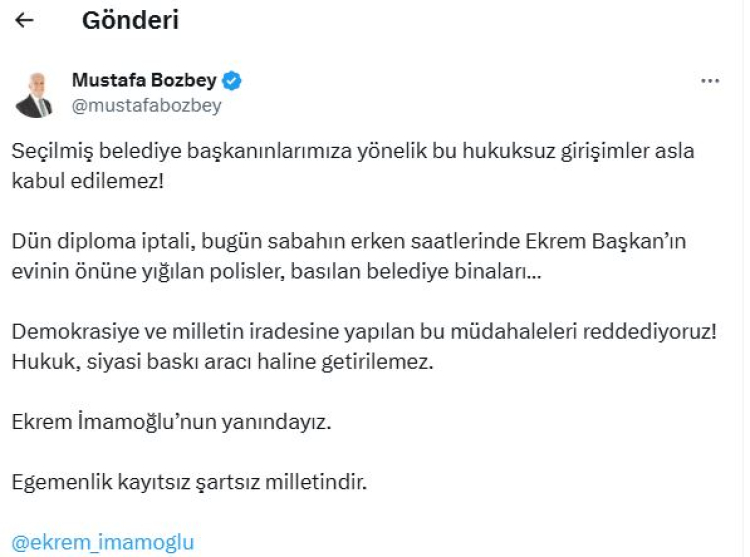The width and height of the screenshot is (750, 557).
Task: Click the line starting "Seçilmiş belediye"
Action: pos(353,151)
